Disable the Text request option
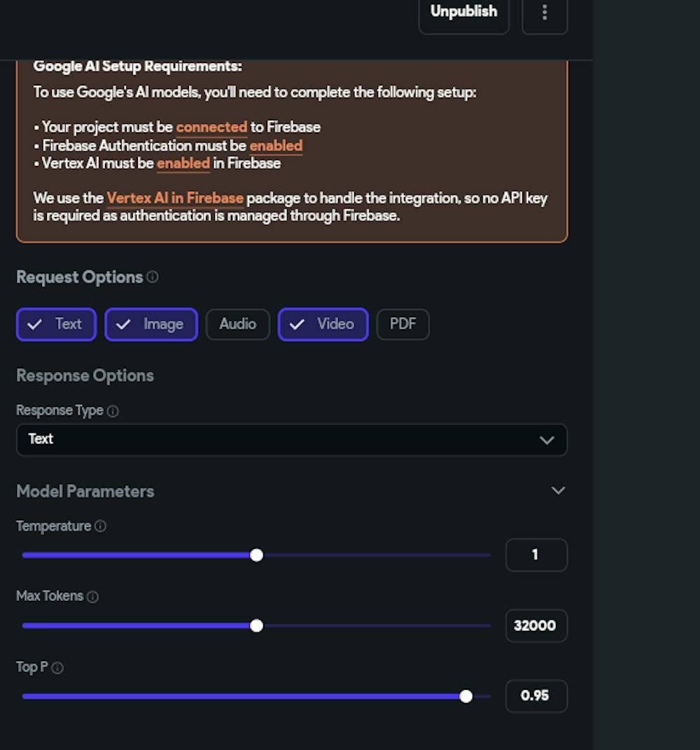 click(56, 324)
